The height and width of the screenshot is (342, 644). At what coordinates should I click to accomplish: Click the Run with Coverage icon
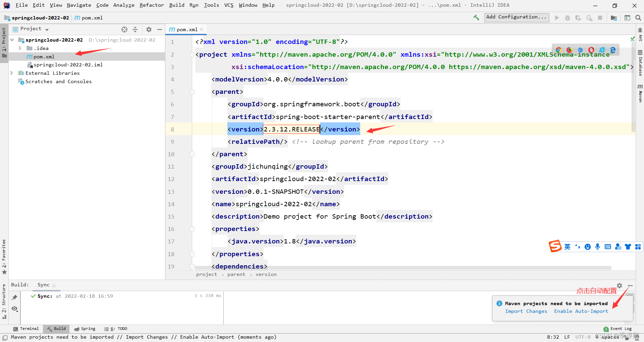point(578,18)
